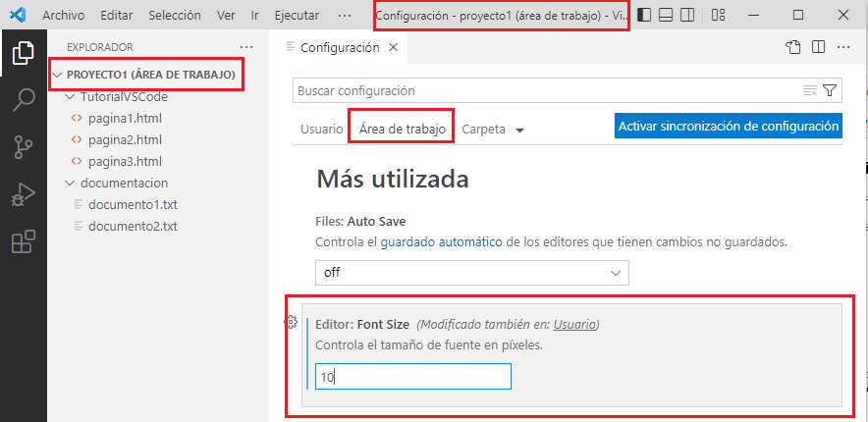The image size is (868, 422).
Task: Click the Files: Auto Save setting title
Action: 360,222
